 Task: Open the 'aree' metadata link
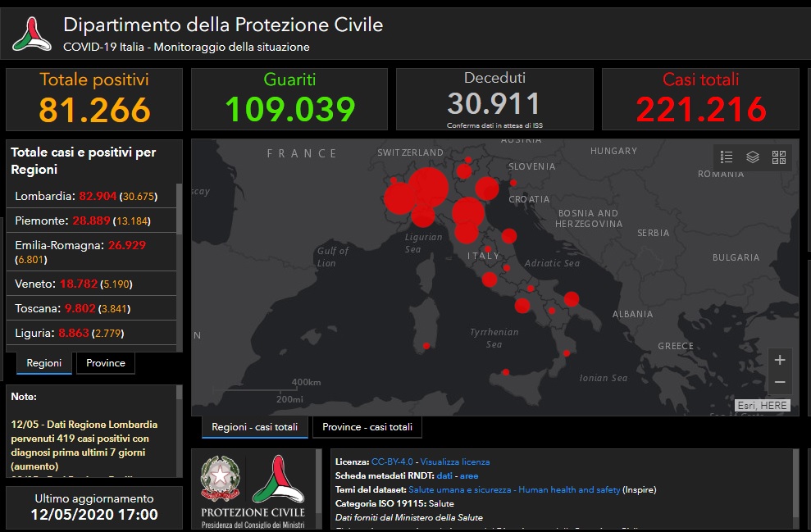click(469, 475)
